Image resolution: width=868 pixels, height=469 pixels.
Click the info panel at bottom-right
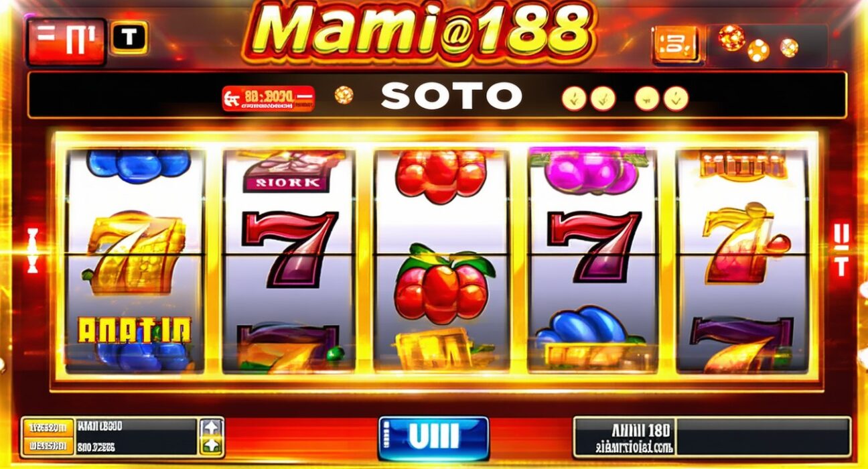pos(712,438)
